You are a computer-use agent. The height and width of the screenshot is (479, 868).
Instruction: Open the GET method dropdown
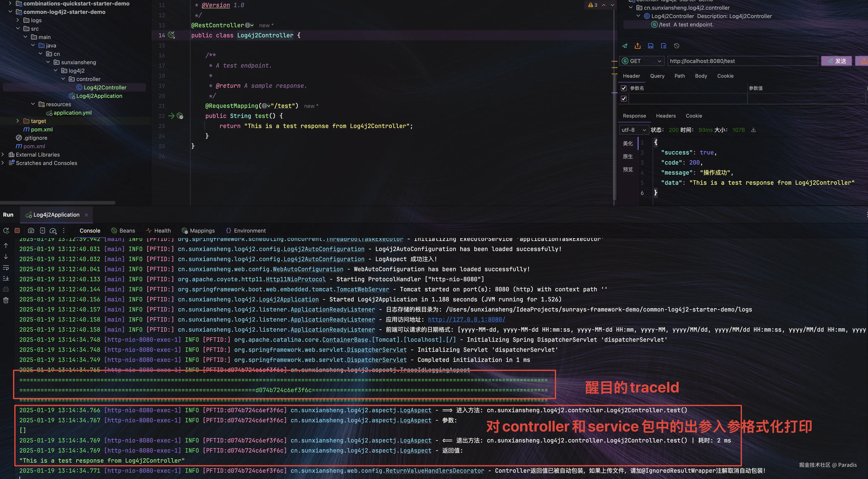pyautogui.click(x=642, y=61)
